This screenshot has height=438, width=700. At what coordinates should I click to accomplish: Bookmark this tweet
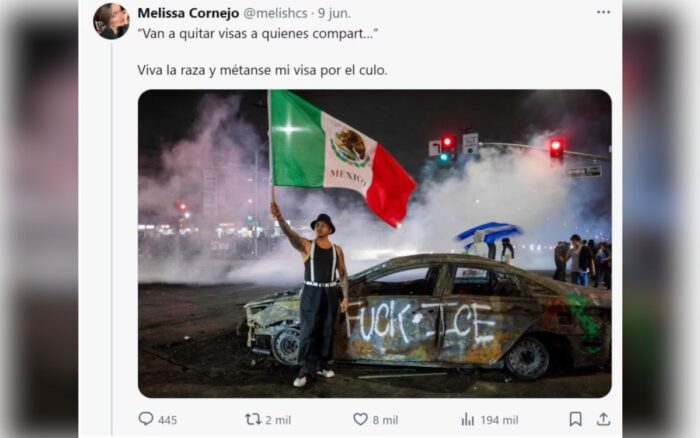coord(575,419)
